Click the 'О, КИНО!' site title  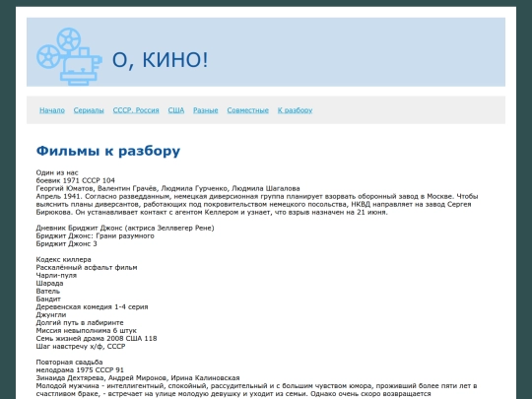point(160,60)
